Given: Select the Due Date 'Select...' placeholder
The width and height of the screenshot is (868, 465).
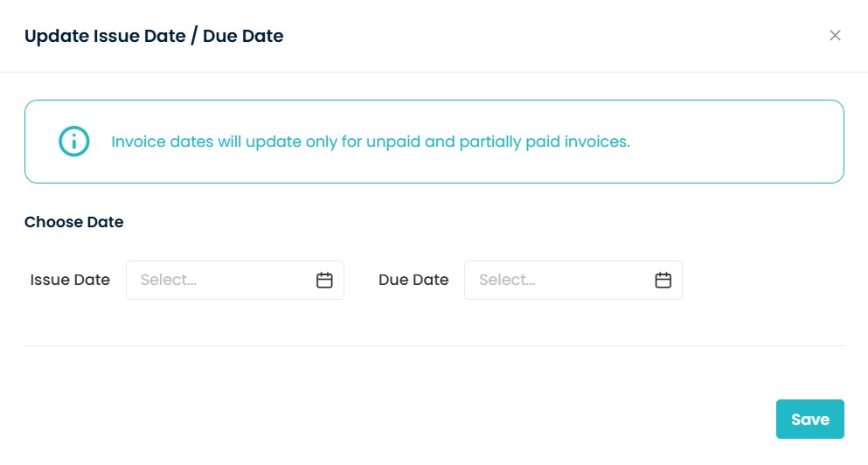Looking at the screenshot, I should (507, 281).
